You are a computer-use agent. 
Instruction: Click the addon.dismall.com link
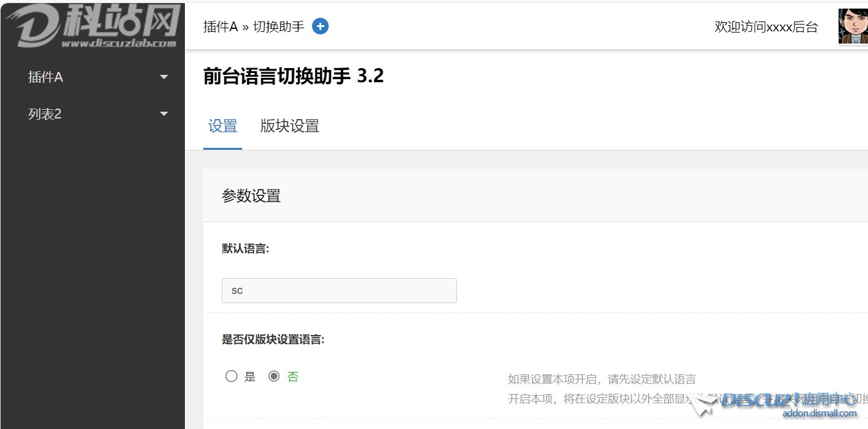point(819,413)
